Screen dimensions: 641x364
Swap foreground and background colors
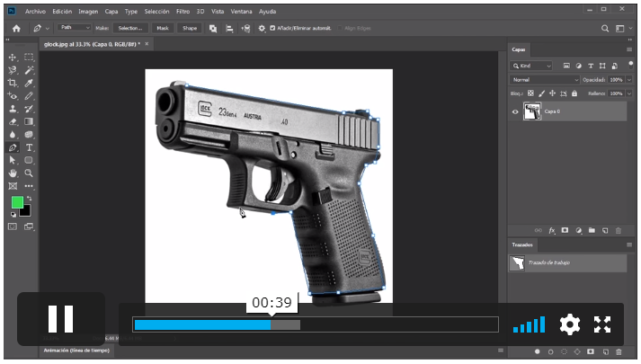tap(29, 199)
